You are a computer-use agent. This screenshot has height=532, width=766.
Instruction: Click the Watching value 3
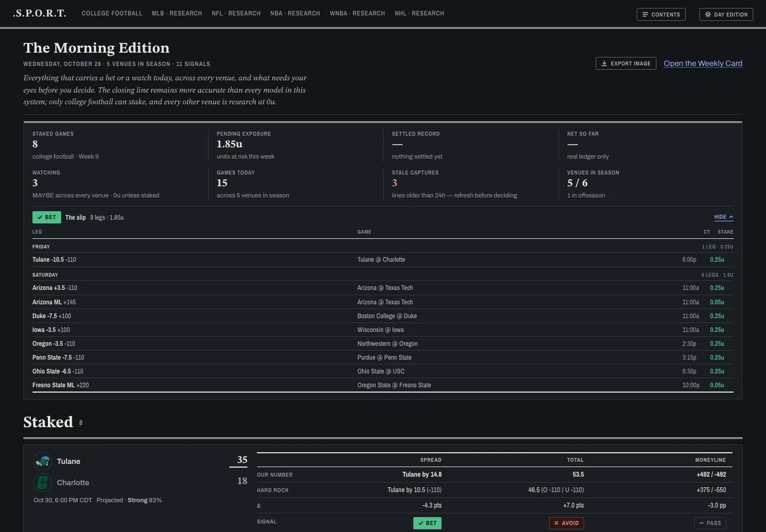pos(35,183)
